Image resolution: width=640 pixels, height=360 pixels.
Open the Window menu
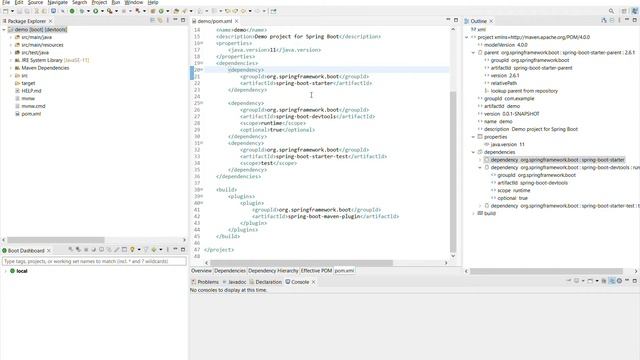pos(133,2)
